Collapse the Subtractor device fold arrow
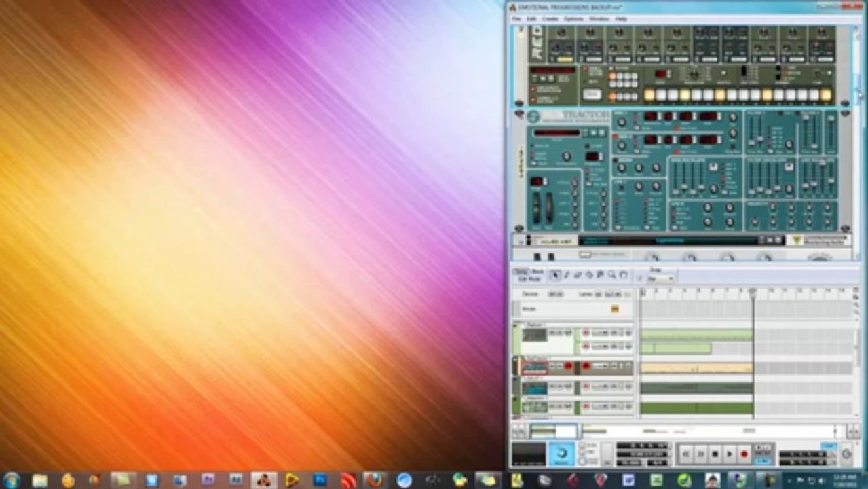This screenshot has width=868, height=489. coord(519,115)
